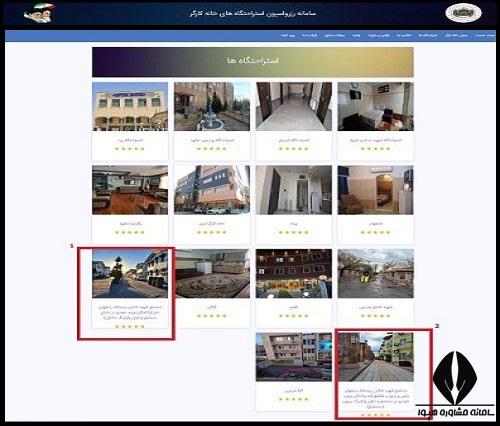Click the round emblem logo in the header

click(x=463, y=13)
